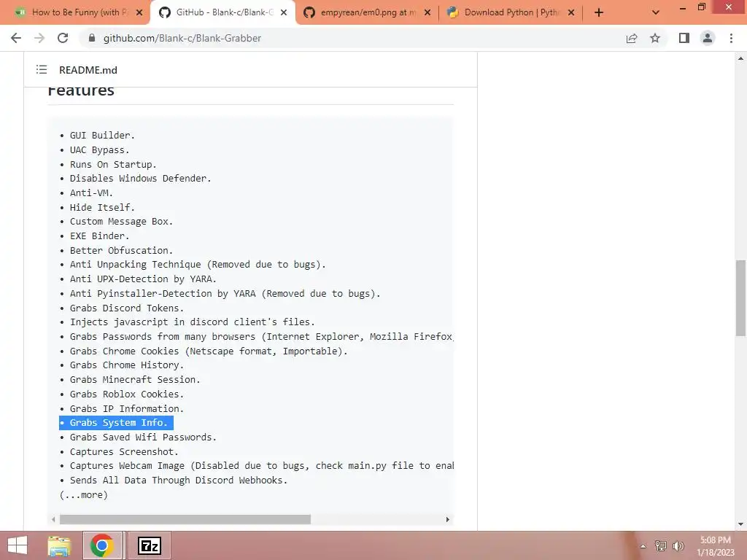Share this page from address bar

632,38
